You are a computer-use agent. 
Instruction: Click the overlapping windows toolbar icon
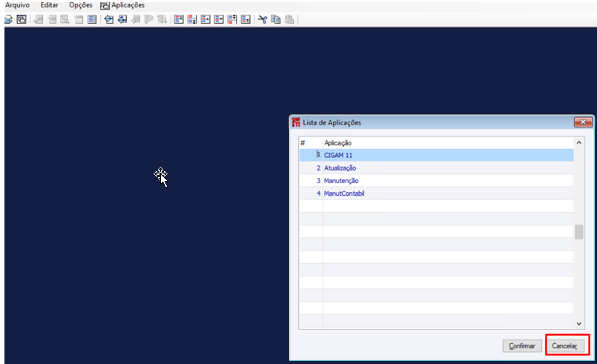pos(22,19)
